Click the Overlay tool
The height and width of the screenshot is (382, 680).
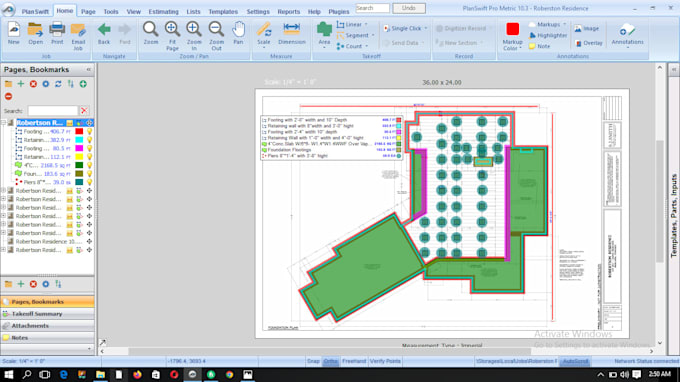588,43
